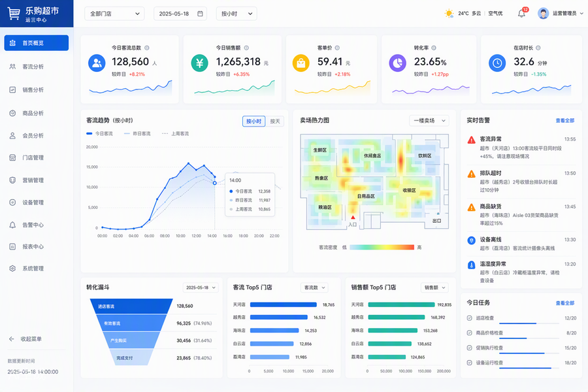Click the 天河店 bar in 客流 Top5
Viewport: 588px width, 392px height.
click(x=284, y=305)
